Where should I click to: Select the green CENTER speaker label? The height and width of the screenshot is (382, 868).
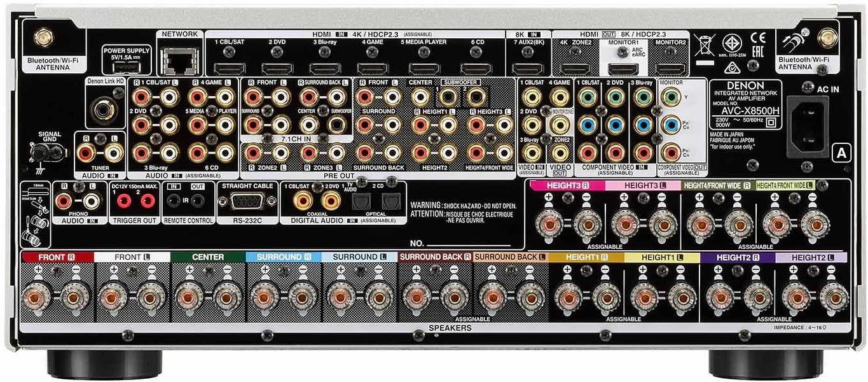208,257
